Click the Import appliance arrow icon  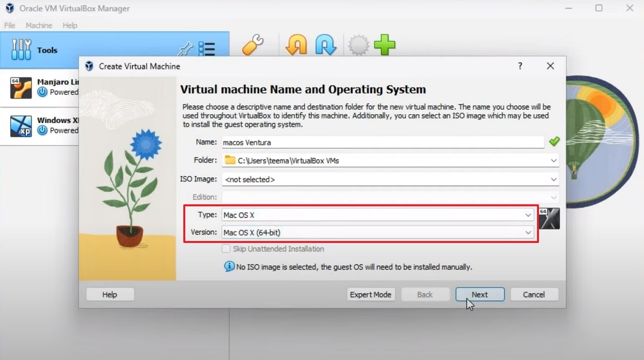(296, 46)
